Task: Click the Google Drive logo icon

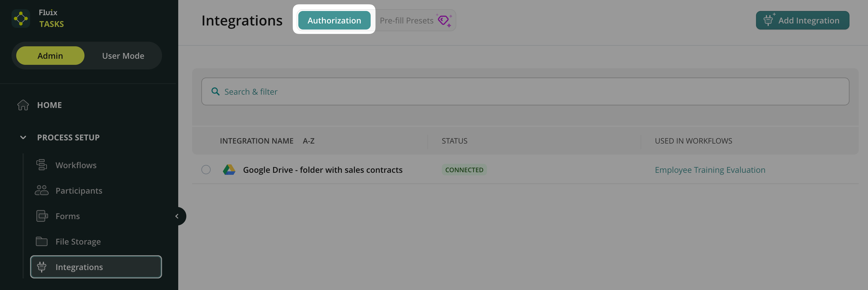Action: pyautogui.click(x=229, y=170)
